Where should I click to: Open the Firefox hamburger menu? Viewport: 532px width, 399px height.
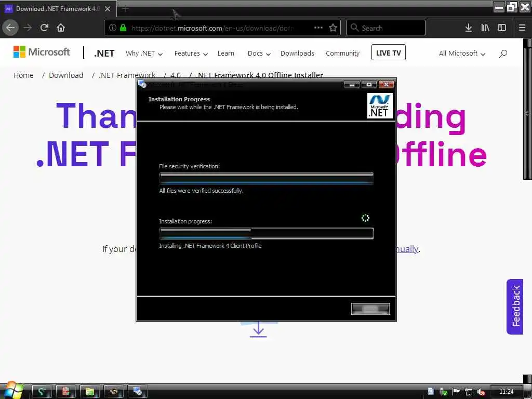[522, 28]
